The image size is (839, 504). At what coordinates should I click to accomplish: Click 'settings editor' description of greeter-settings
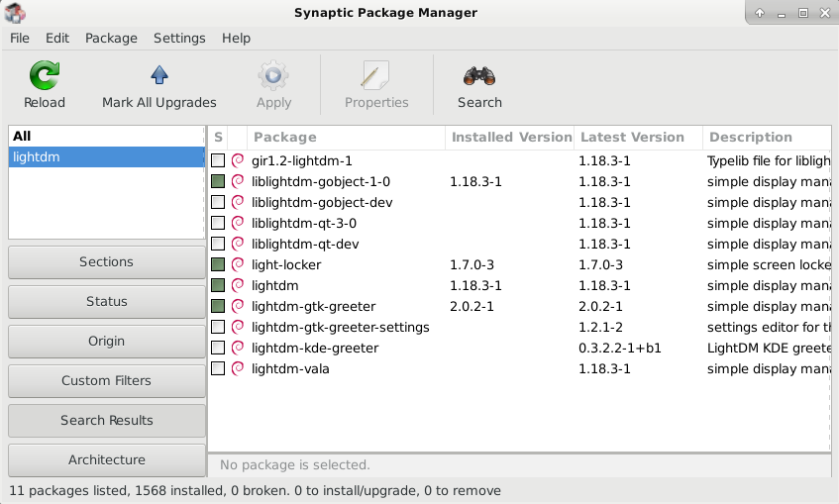(x=769, y=327)
